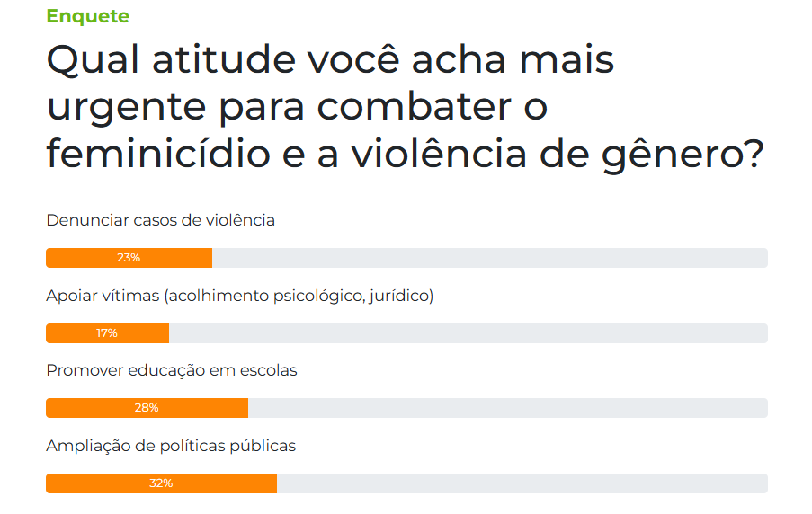Click the poll question title text

(x=405, y=107)
